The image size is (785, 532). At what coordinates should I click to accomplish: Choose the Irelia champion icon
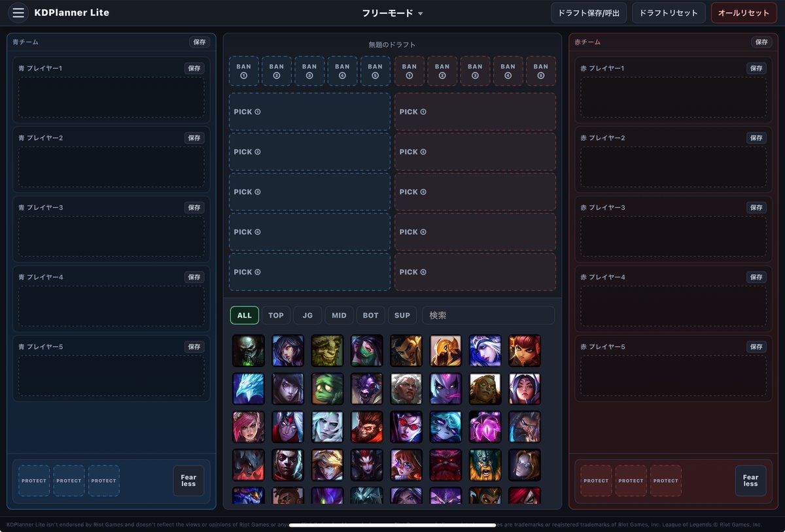coord(525,389)
